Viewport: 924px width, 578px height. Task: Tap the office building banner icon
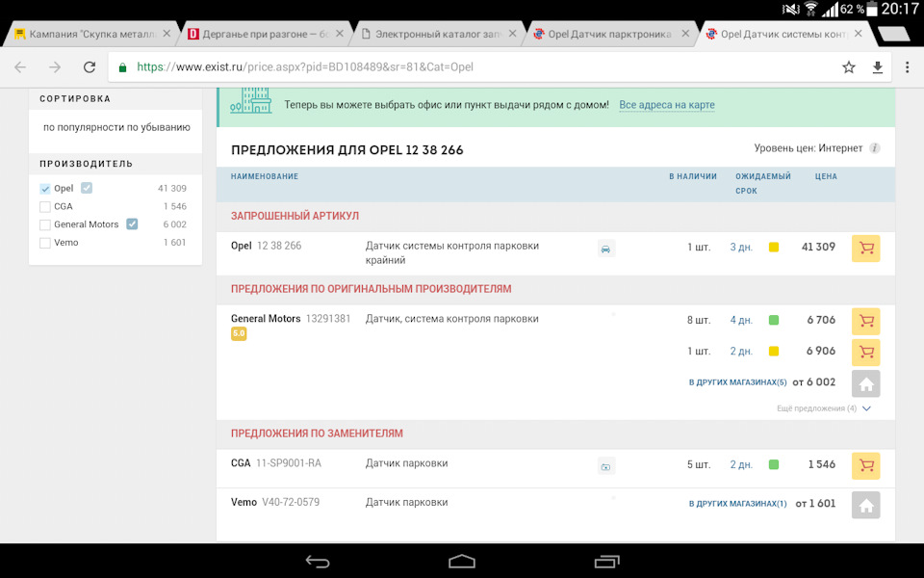[x=251, y=100]
